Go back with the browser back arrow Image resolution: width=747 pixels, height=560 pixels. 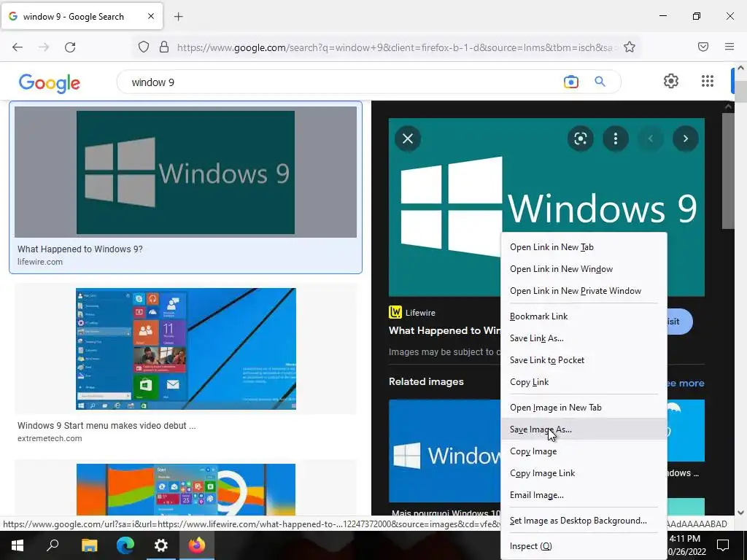(x=18, y=47)
